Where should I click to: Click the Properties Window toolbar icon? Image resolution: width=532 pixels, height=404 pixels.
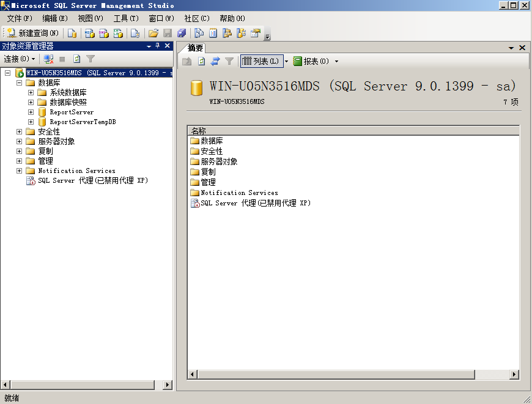[x=256, y=33]
